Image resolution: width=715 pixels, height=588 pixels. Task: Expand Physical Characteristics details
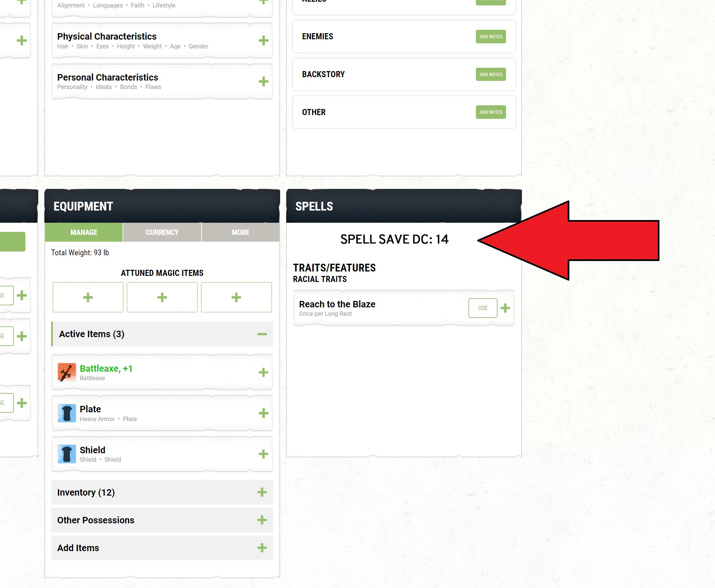pos(263,41)
